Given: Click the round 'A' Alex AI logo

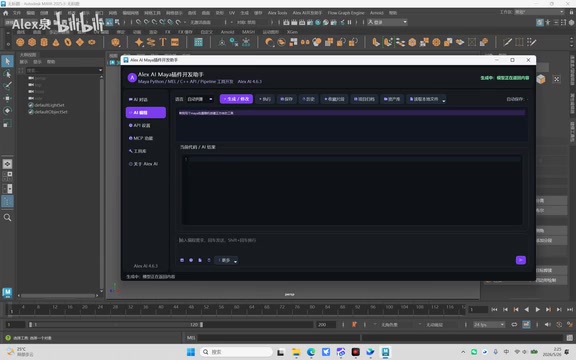Looking at the screenshot, I should coord(132,78).
